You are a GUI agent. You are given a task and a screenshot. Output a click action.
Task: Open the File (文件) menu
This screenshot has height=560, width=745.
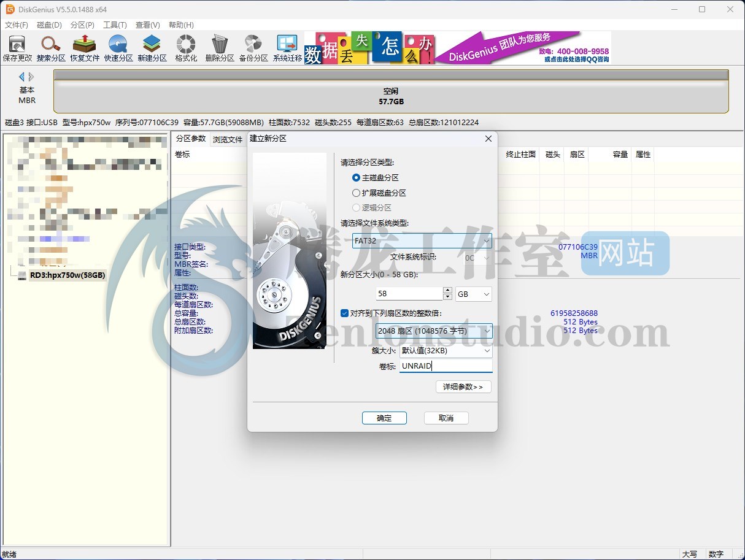pyautogui.click(x=17, y=25)
